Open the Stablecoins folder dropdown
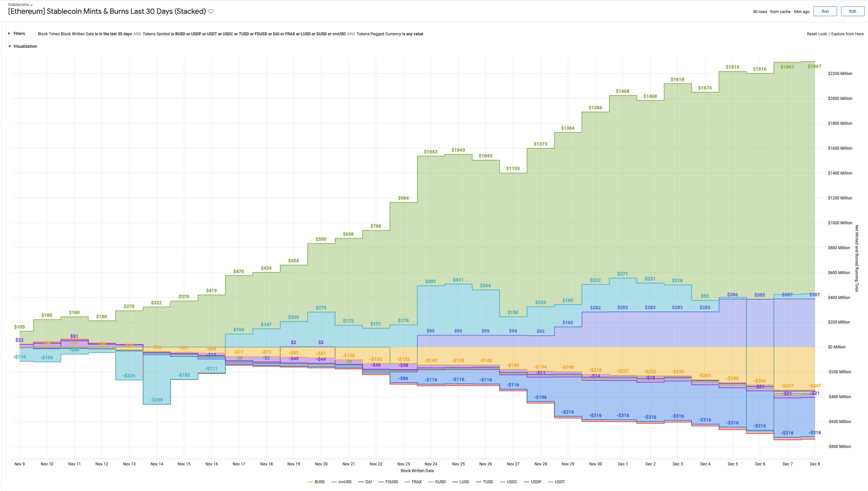868x491 pixels. click(x=20, y=5)
